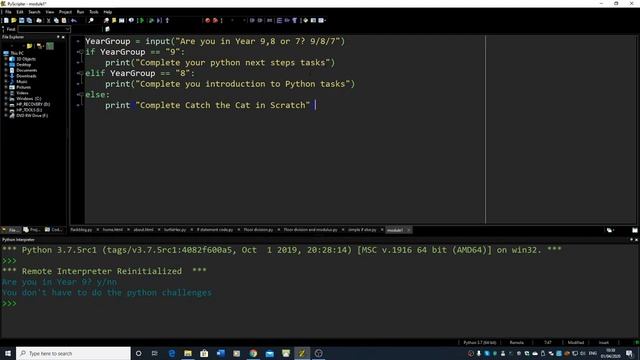640x360 pixels.
Task: Click the Step out up-arrow icon
Action: pyautogui.click(x=167, y=20)
